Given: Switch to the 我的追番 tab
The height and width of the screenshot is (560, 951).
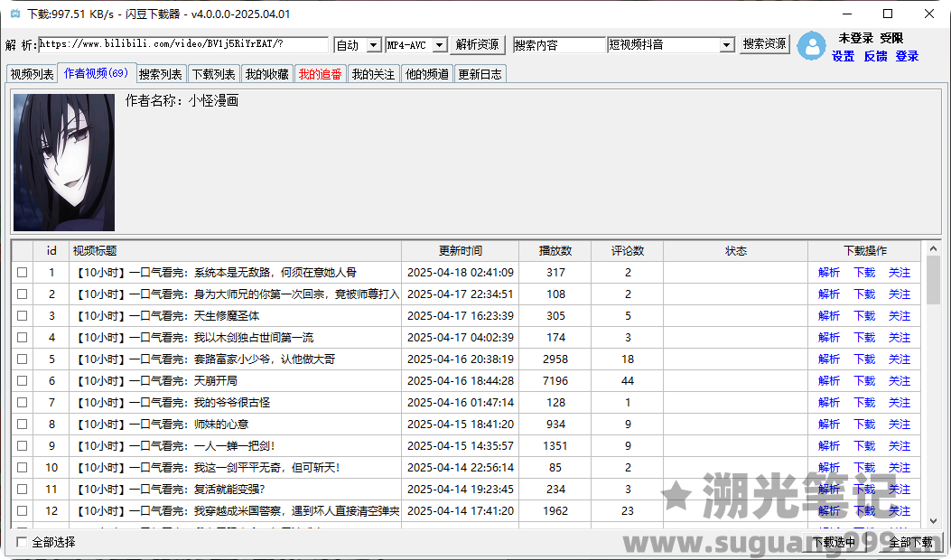Looking at the screenshot, I should [x=321, y=74].
